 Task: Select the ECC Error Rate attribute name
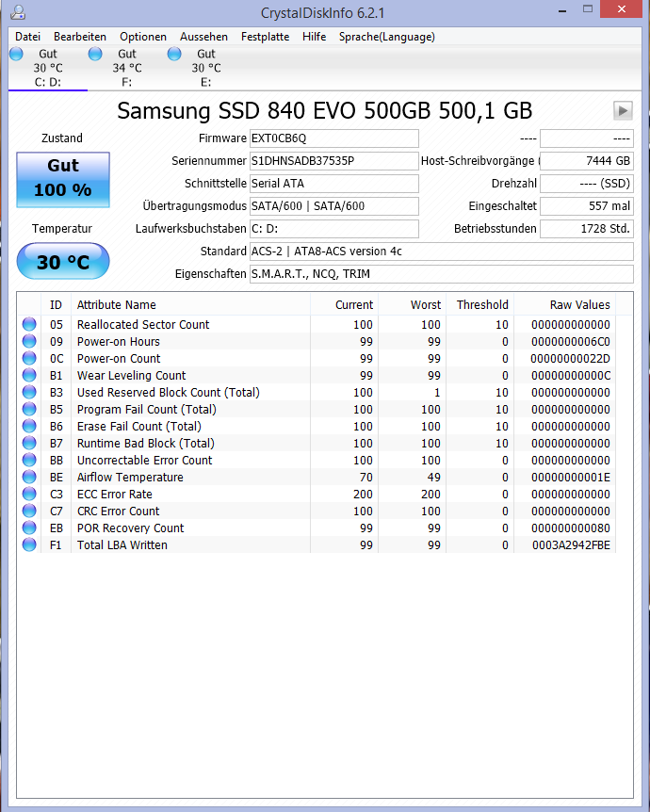point(115,495)
